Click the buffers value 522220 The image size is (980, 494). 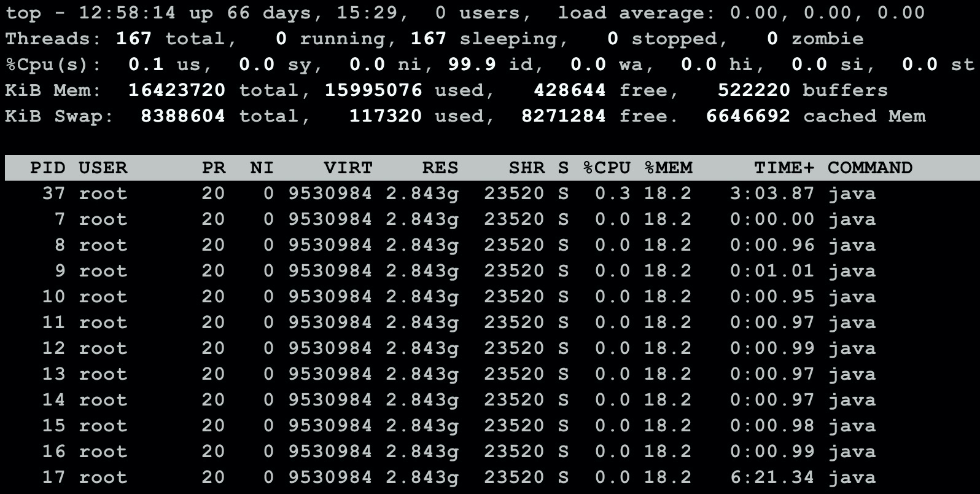(x=754, y=90)
